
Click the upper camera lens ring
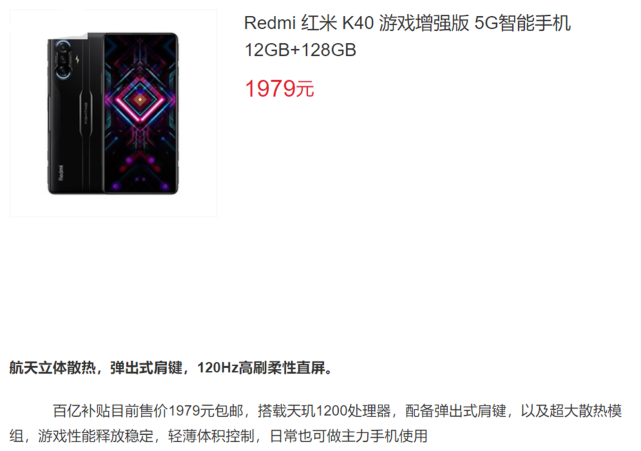[63, 46]
